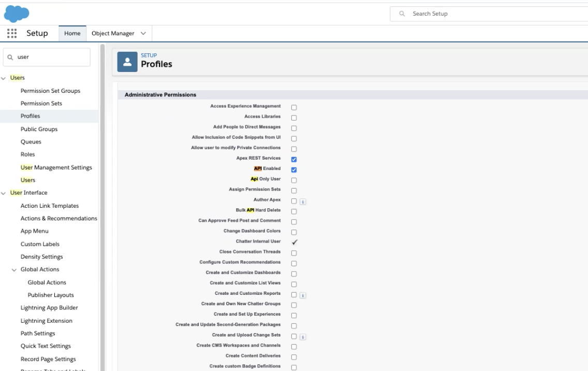
Task: Collapse the Global Actions tree chevron
Action: (14, 269)
